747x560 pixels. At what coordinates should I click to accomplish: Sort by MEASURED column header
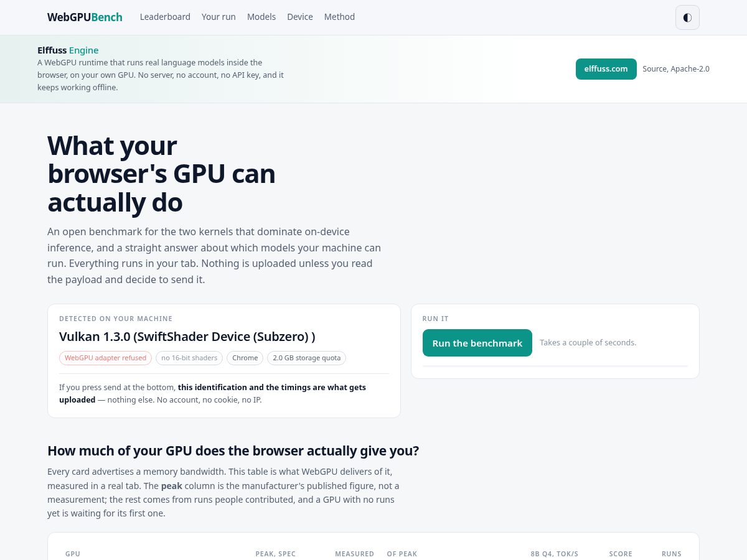(355, 554)
